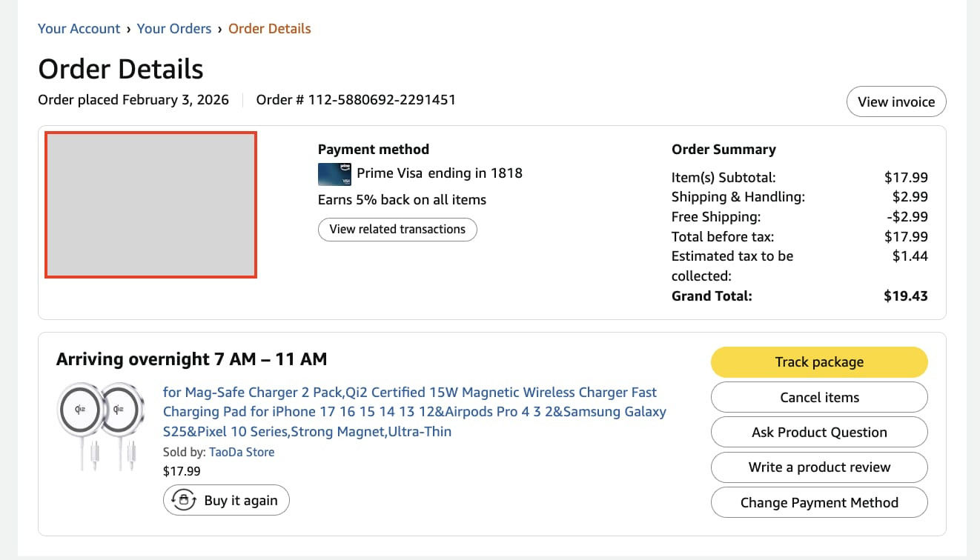Viewport: 980px width, 560px height.
Task: Choose Write a product review
Action: pyautogui.click(x=819, y=467)
